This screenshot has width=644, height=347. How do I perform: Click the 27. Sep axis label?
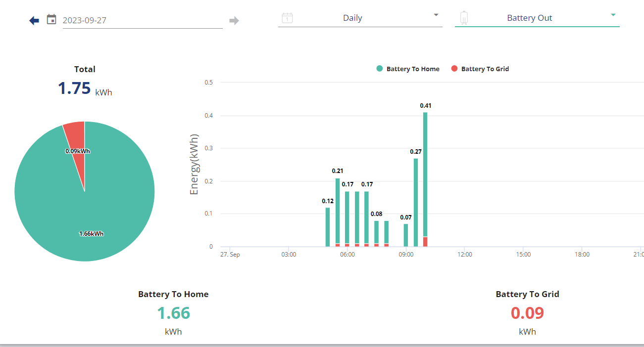pos(230,255)
